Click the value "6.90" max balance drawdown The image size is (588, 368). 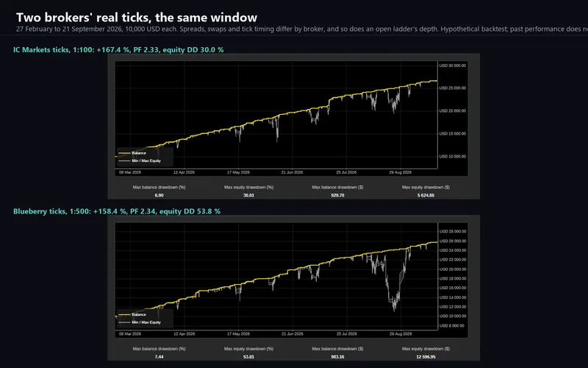point(159,195)
